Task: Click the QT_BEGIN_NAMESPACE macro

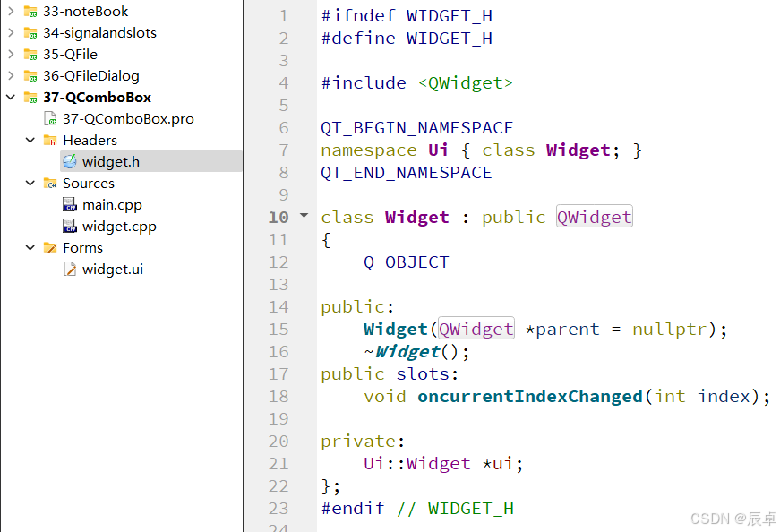Action: [416, 128]
